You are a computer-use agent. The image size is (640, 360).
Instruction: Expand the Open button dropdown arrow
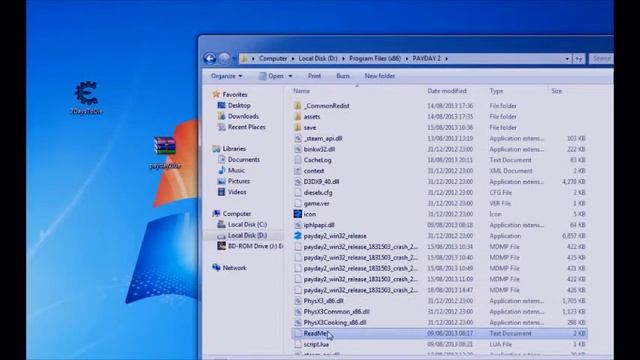tap(290, 76)
